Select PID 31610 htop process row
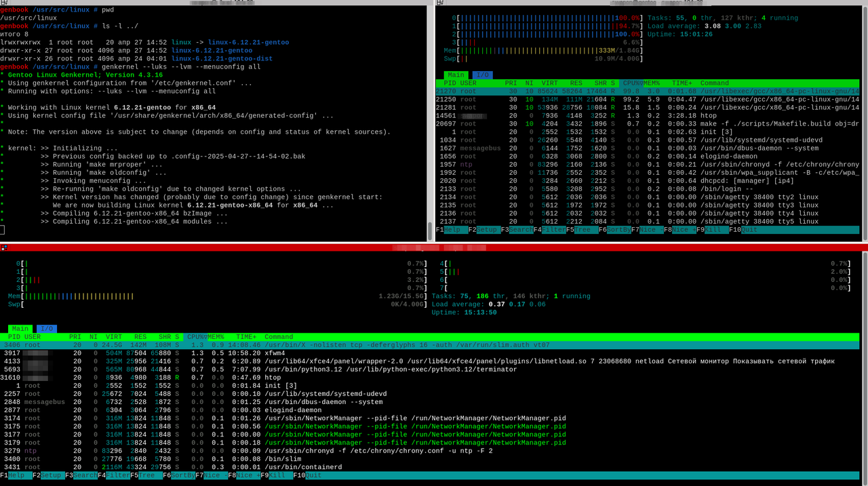This screenshot has height=486, width=868. (430, 378)
